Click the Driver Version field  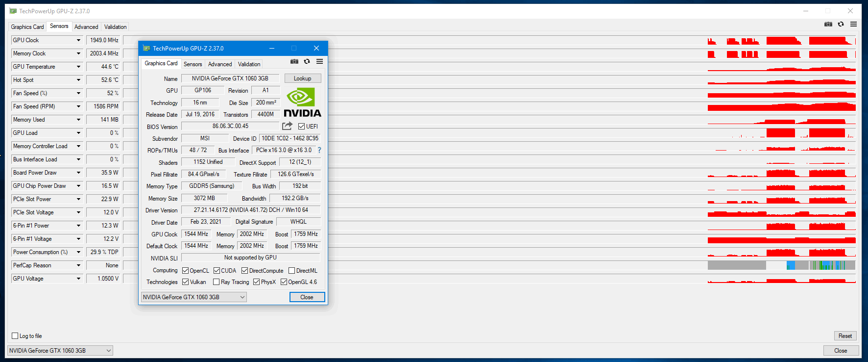pyautogui.click(x=251, y=210)
